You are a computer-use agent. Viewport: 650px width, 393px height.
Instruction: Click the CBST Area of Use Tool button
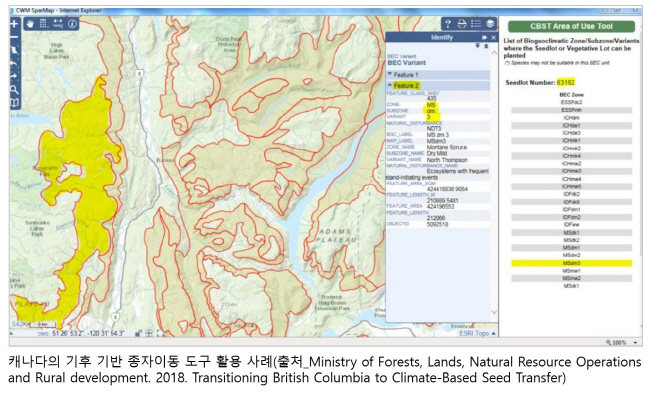pyautogui.click(x=571, y=26)
